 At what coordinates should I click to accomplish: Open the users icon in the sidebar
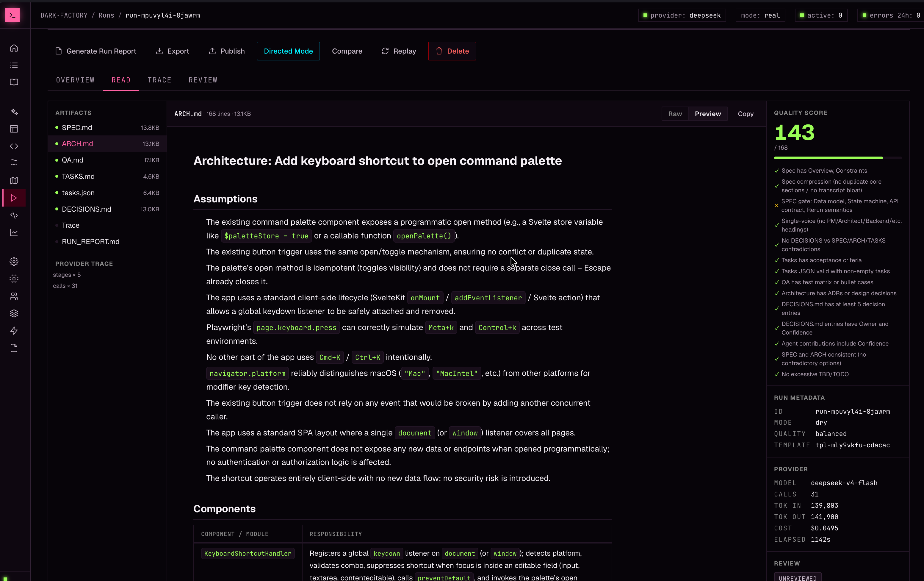[14, 296]
